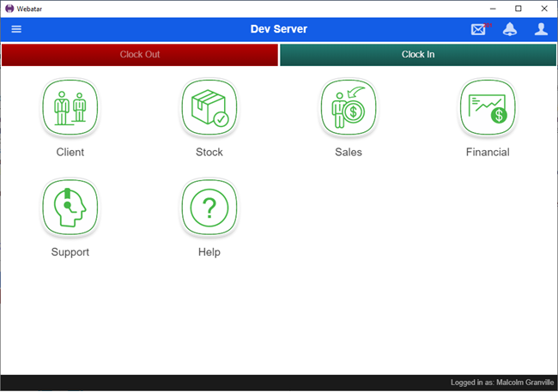Viewport: 558px width, 392px height.
Task: Open the Client module icon
Action: click(x=70, y=107)
